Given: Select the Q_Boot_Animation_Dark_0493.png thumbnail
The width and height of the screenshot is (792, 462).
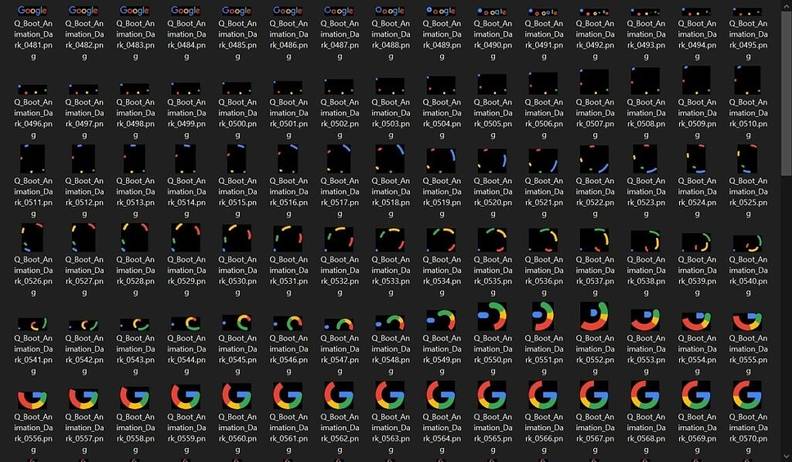Looking at the screenshot, I should (x=645, y=12).
